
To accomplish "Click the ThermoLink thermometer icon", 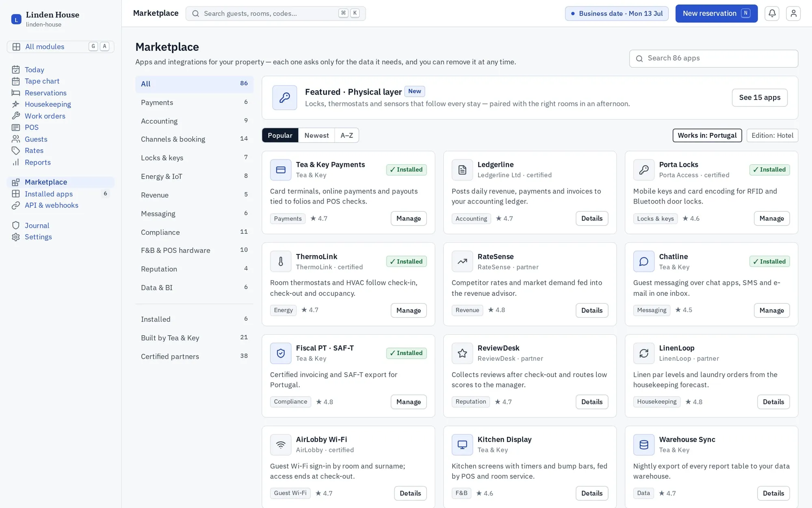I will point(281,261).
